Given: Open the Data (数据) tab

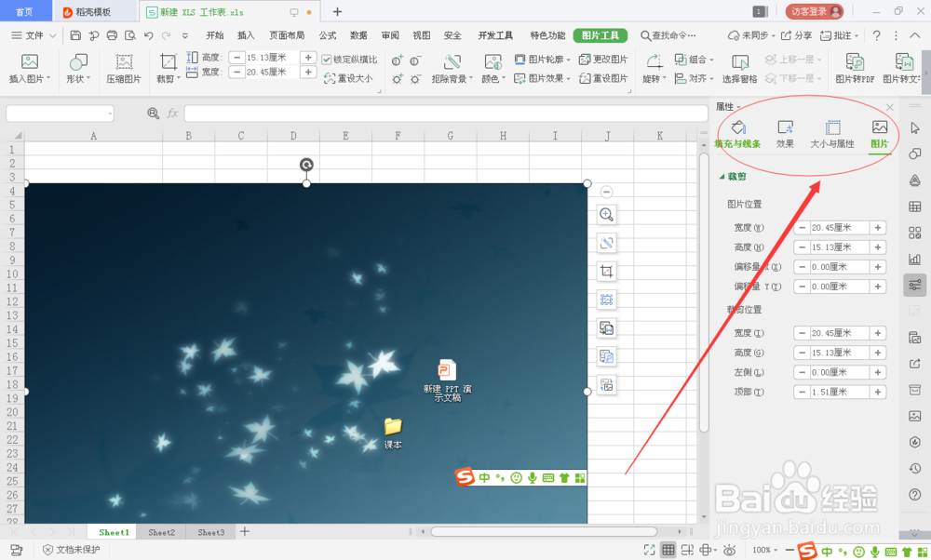Looking at the screenshot, I should [x=358, y=35].
